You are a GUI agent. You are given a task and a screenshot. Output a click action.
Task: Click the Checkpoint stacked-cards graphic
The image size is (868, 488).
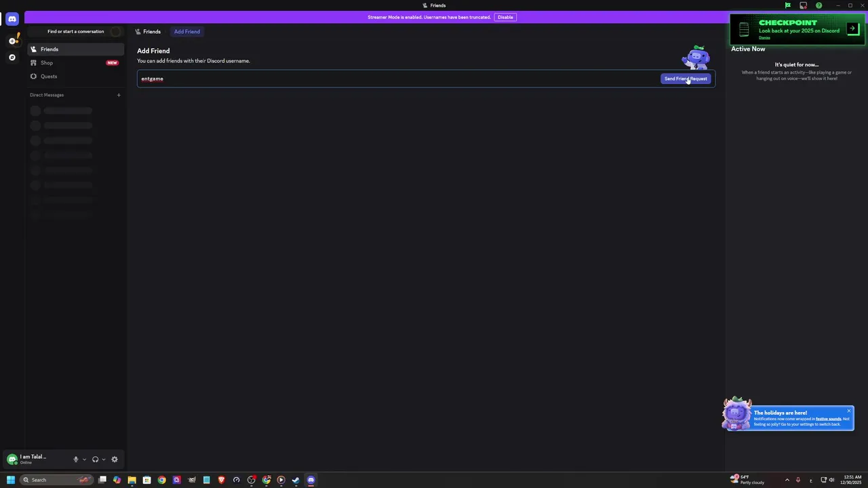coord(744,29)
